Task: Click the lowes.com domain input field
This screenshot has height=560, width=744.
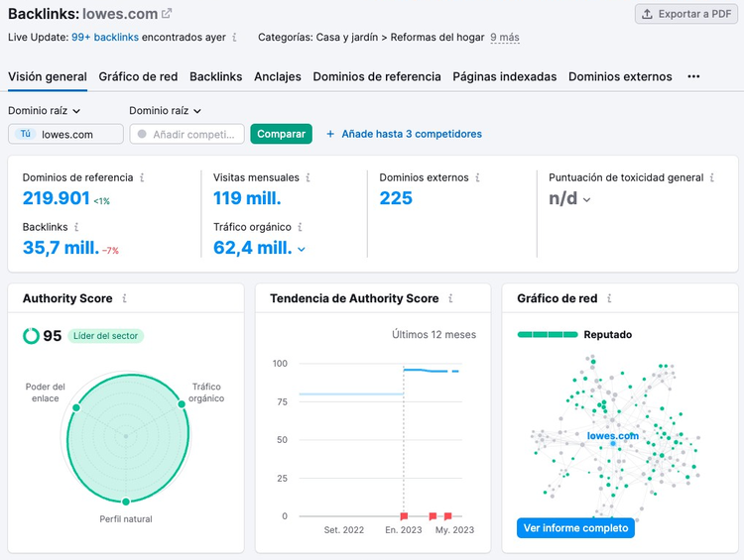Action: point(65,134)
